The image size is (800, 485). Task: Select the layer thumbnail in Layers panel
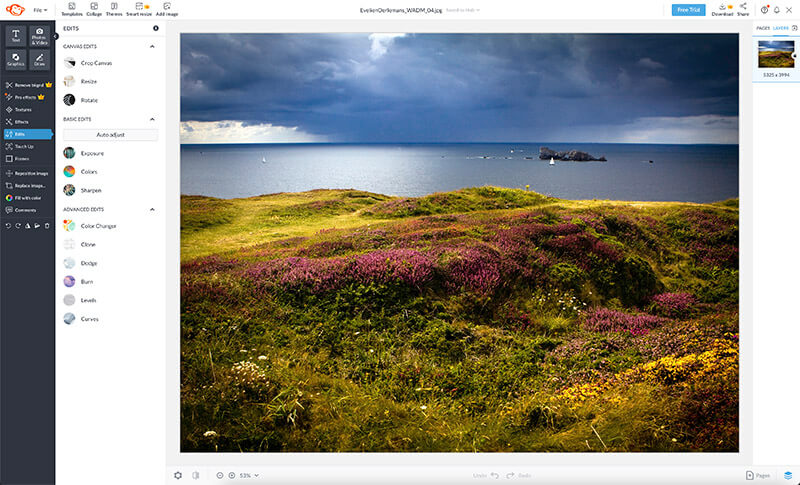[776, 53]
